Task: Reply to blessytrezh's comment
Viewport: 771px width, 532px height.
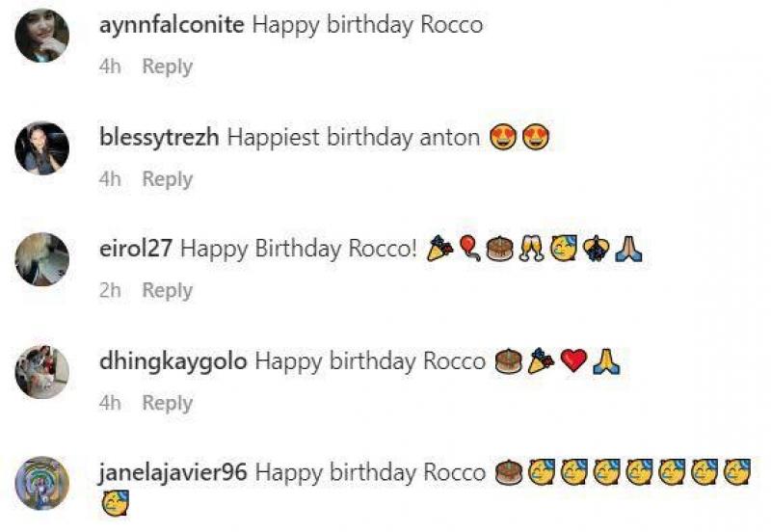Action: click(x=168, y=179)
